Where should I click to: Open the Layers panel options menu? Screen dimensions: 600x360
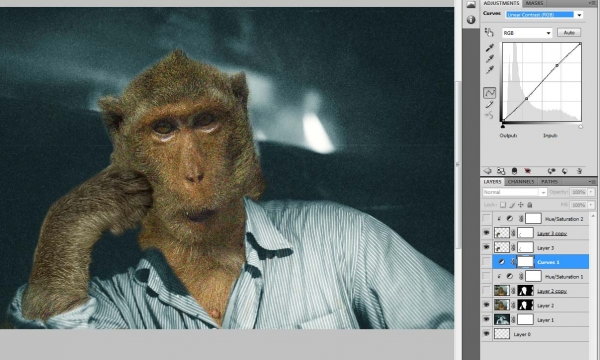coord(592,181)
